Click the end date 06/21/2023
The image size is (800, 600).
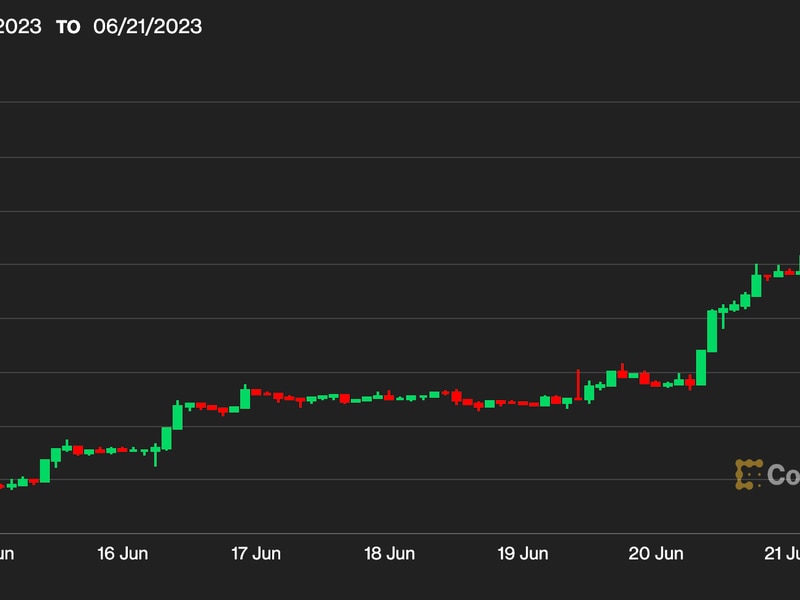[x=147, y=27]
